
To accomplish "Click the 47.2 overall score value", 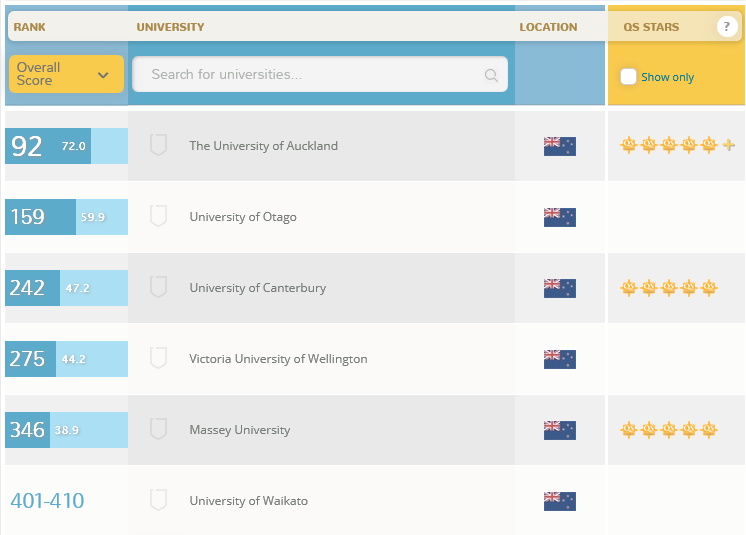I will pyautogui.click(x=78, y=288).
